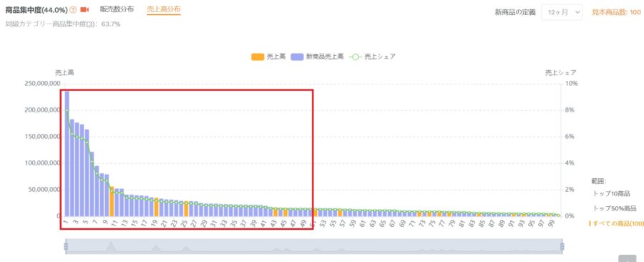Click the question mark help icon beside 商品集中度
This screenshot has height=262, width=644.
[73, 9]
